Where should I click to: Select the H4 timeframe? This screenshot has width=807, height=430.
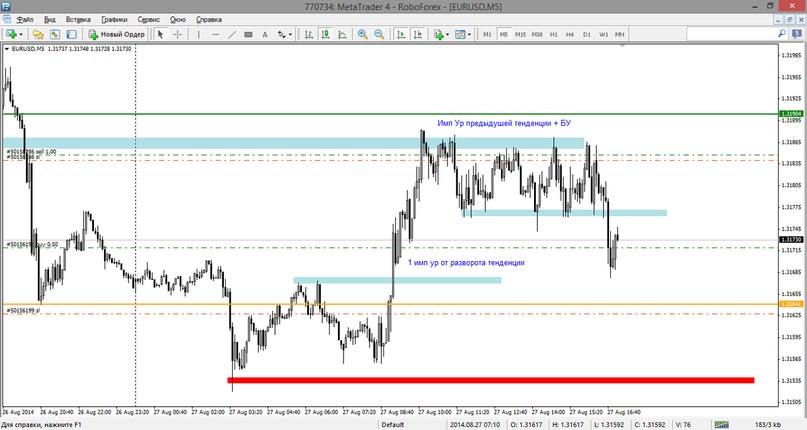(x=570, y=34)
